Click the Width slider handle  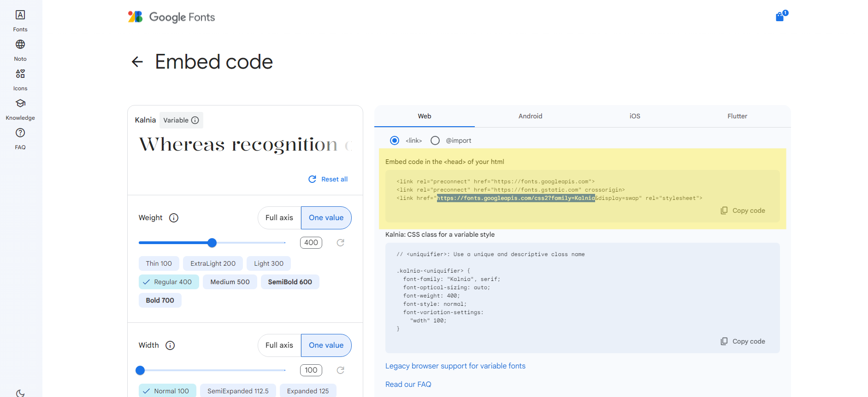pos(140,370)
